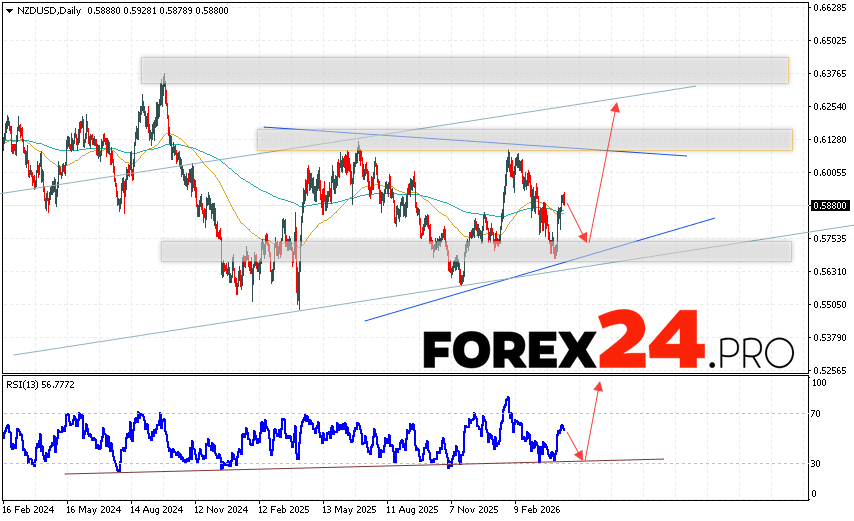
Task: Select the upper gray resistance zone near 0.63765
Action: 464,70
